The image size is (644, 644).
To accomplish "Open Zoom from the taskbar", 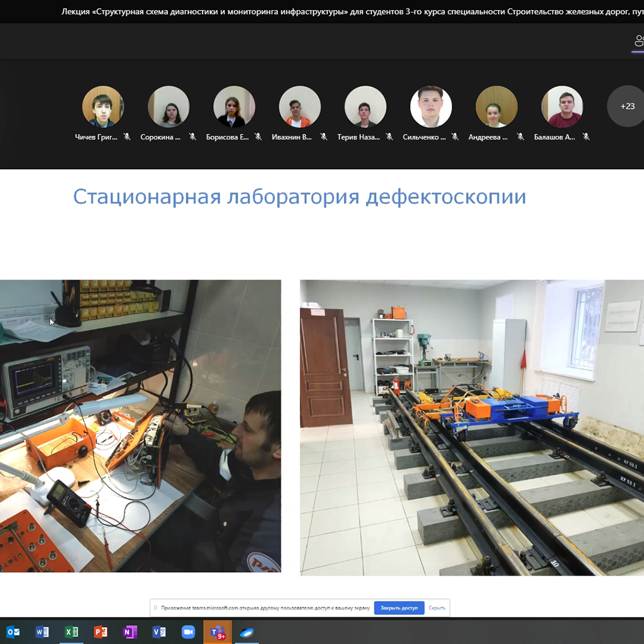I will [x=188, y=631].
